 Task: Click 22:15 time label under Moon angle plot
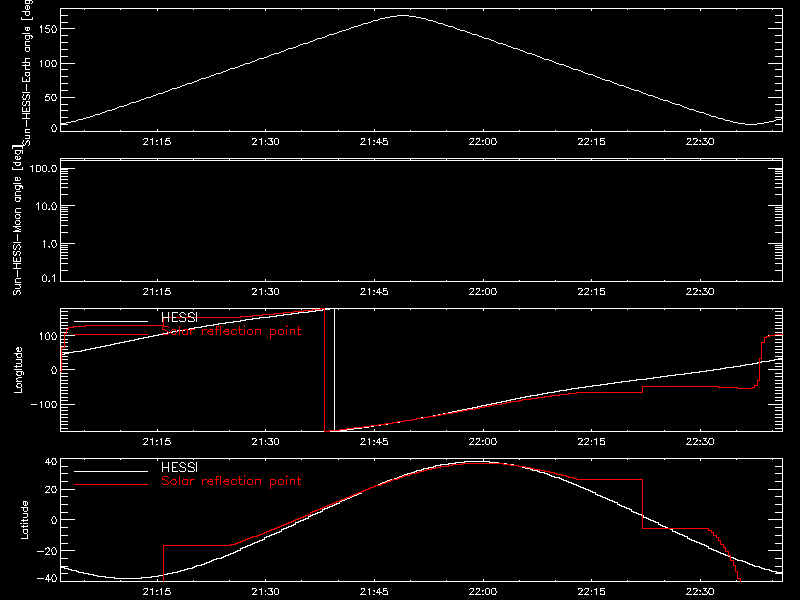pyautogui.click(x=591, y=292)
